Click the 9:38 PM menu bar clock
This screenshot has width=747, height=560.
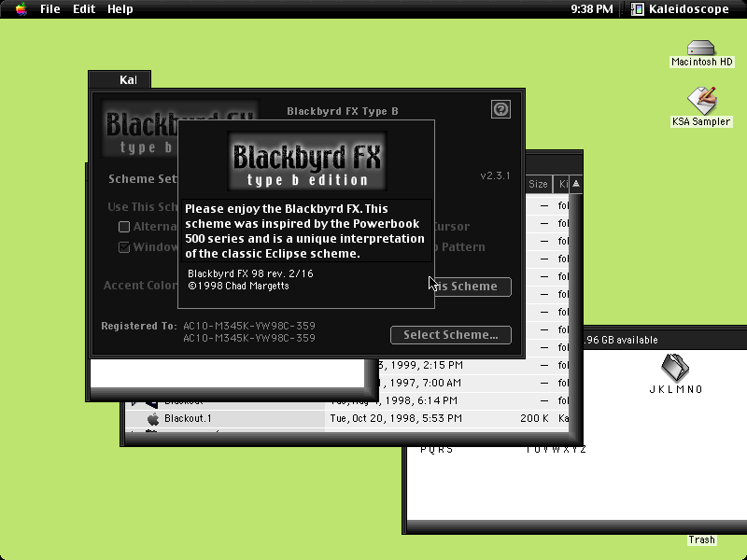point(592,9)
